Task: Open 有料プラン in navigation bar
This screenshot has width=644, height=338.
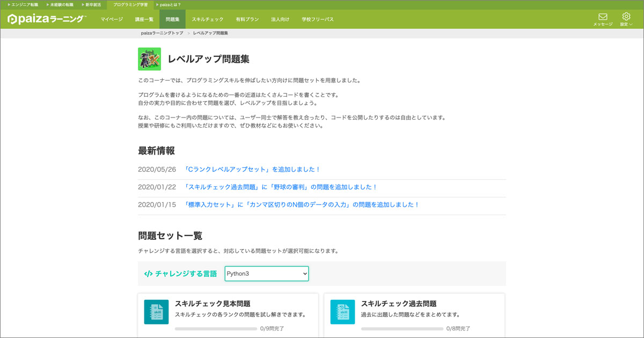Action: click(x=247, y=19)
